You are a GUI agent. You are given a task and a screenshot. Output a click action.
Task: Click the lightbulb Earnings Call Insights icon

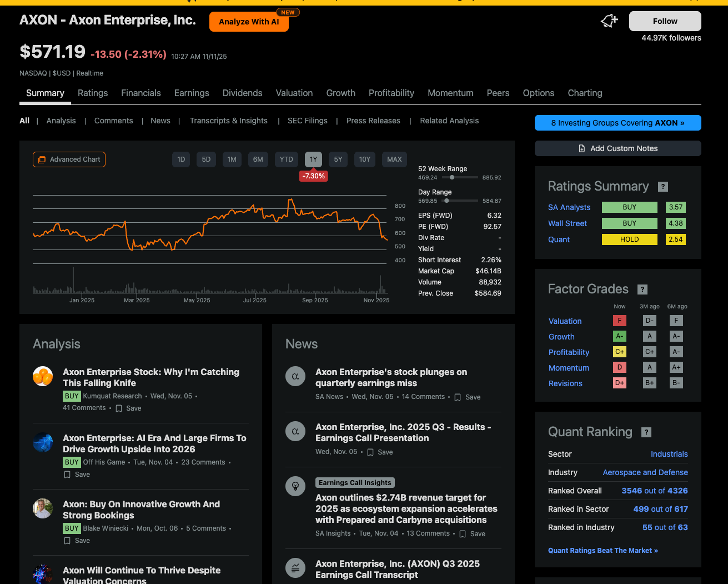[x=295, y=486]
